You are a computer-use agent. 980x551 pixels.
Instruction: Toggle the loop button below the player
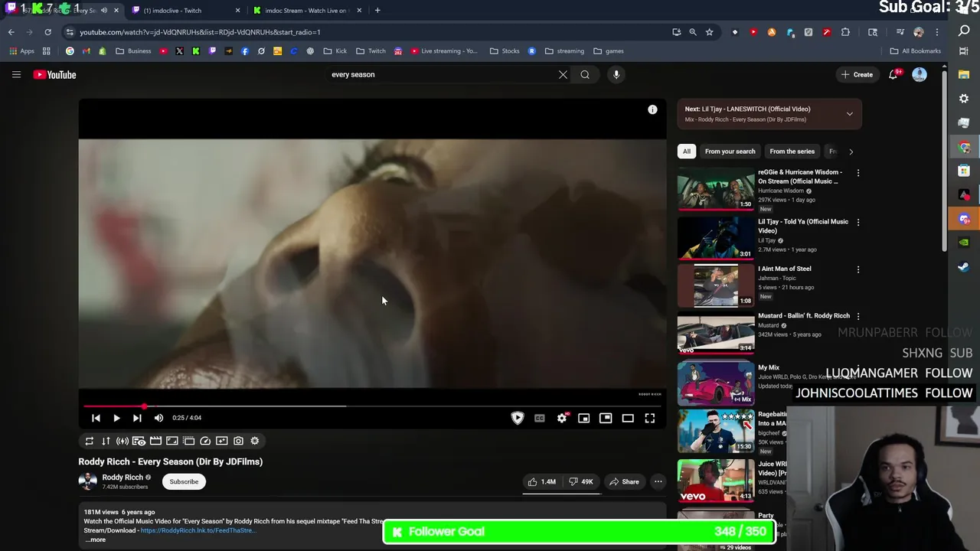pyautogui.click(x=89, y=441)
